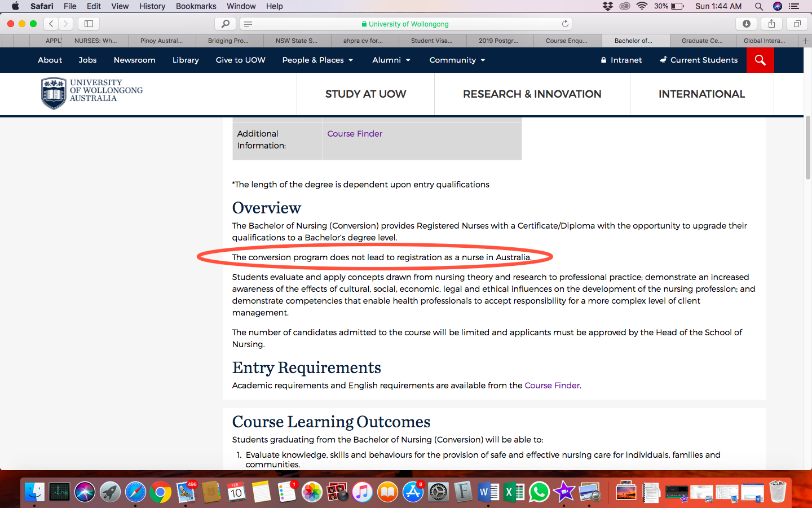This screenshot has width=812, height=508.
Task: Show Safari downloads icon
Action: [x=746, y=24]
